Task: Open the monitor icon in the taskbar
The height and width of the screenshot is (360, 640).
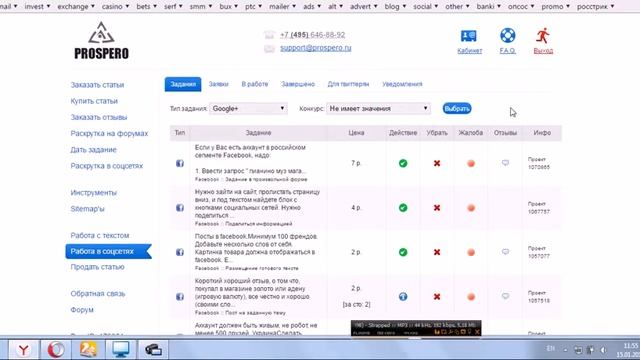Action: (x=121, y=350)
